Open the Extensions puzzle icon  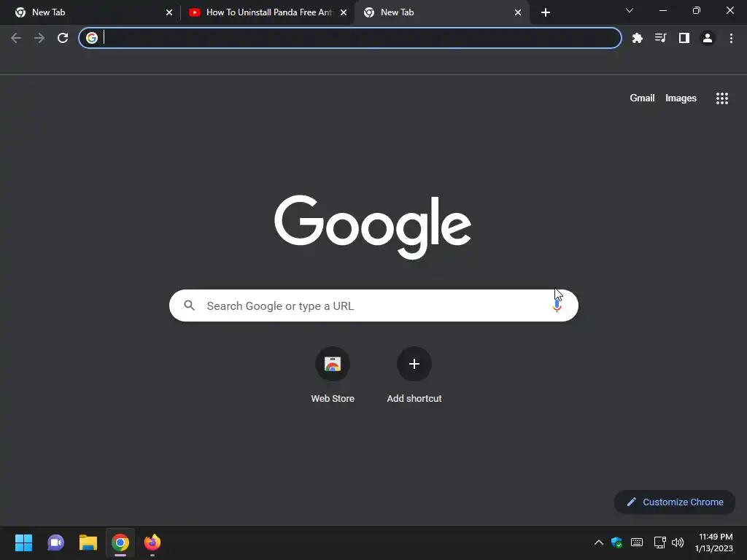[x=638, y=38]
